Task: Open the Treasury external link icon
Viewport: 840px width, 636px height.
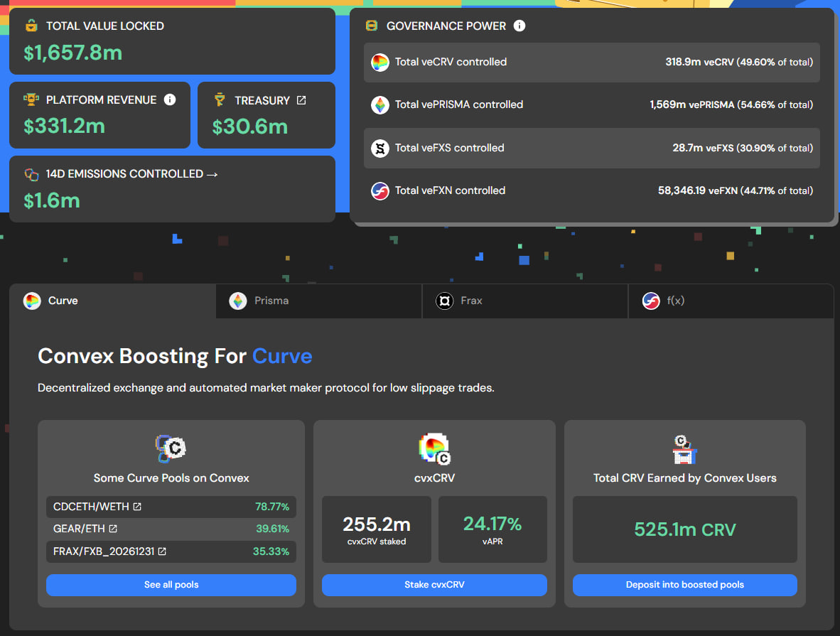Action: 301,100
